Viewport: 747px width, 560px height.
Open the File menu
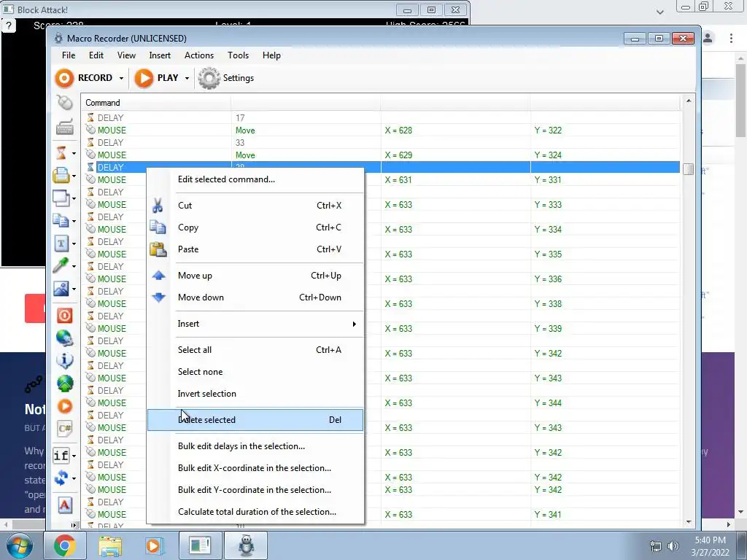(x=69, y=55)
